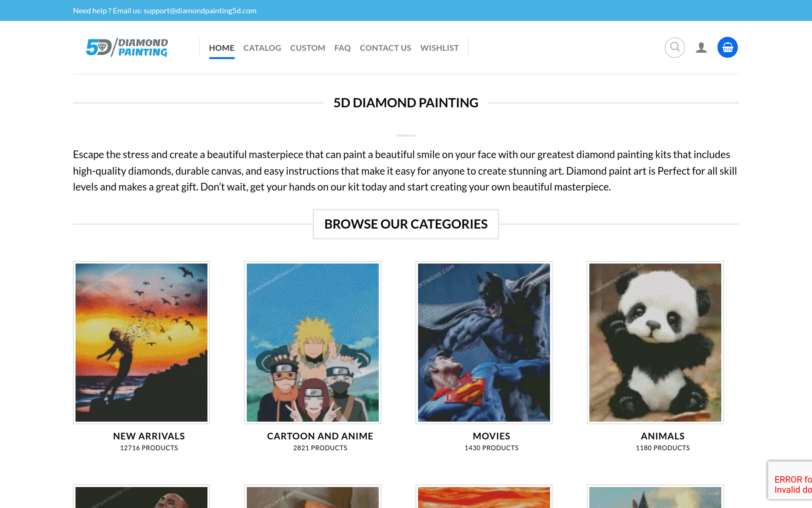The height and width of the screenshot is (508, 812).
Task: Click the CARTOON AND ANIME category title
Action: [x=320, y=436]
